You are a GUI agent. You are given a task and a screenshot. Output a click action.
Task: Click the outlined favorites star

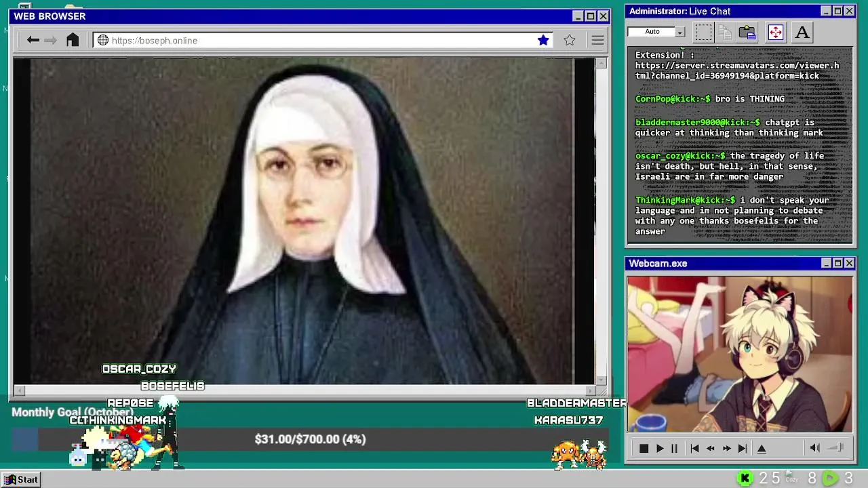(570, 40)
